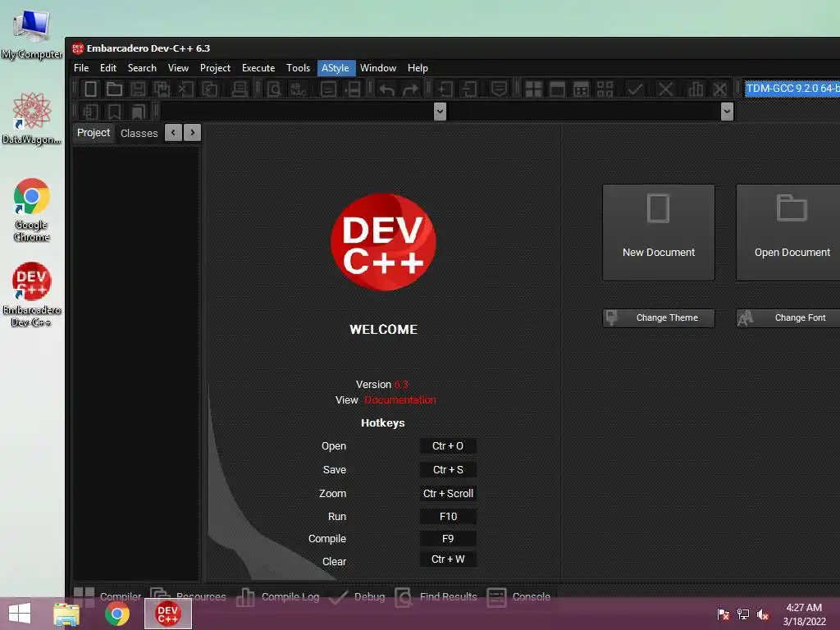Click the Stop Execution X toolbar icon
This screenshot has width=840, height=630.
pos(665,89)
